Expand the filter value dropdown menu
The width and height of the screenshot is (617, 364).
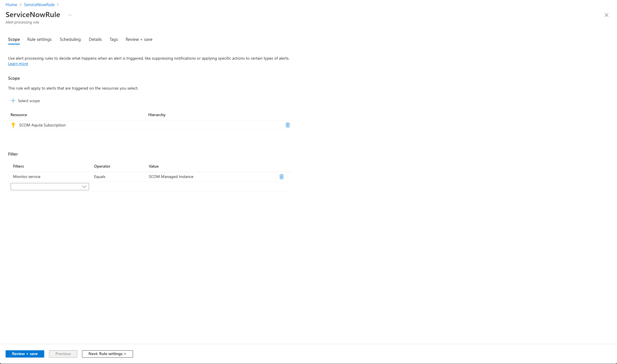50,186
